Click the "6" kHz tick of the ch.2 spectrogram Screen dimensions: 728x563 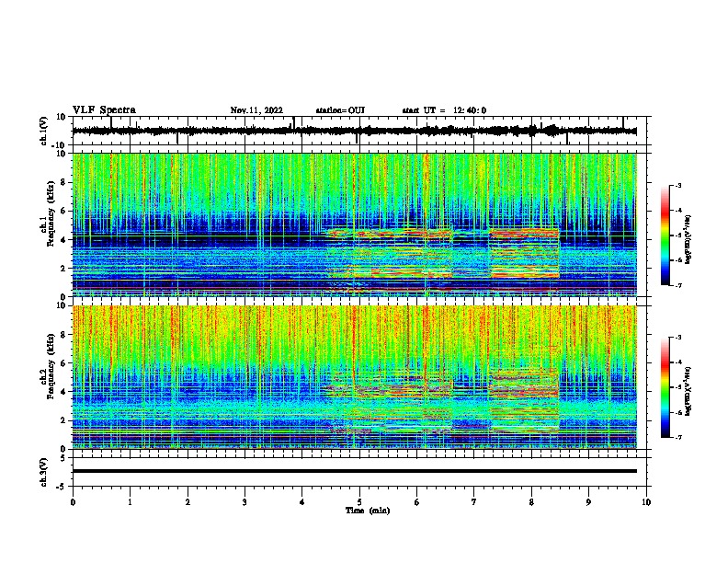point(63,363)
